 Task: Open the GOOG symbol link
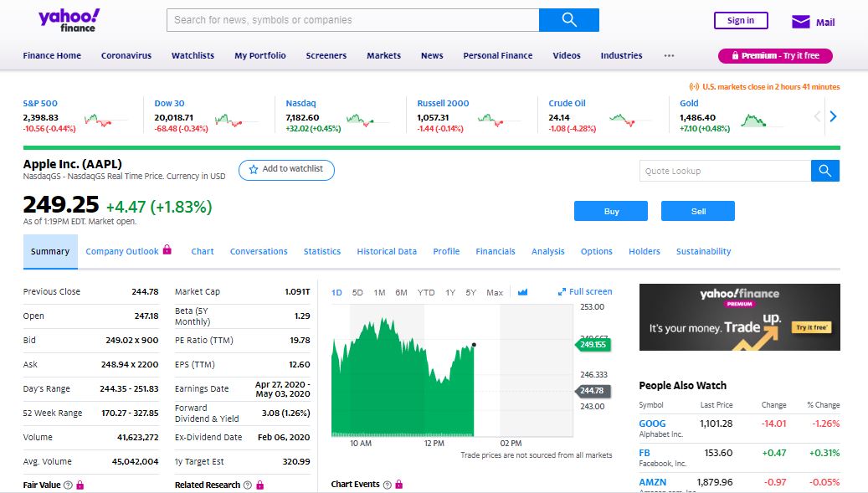(x=652, y=424)
